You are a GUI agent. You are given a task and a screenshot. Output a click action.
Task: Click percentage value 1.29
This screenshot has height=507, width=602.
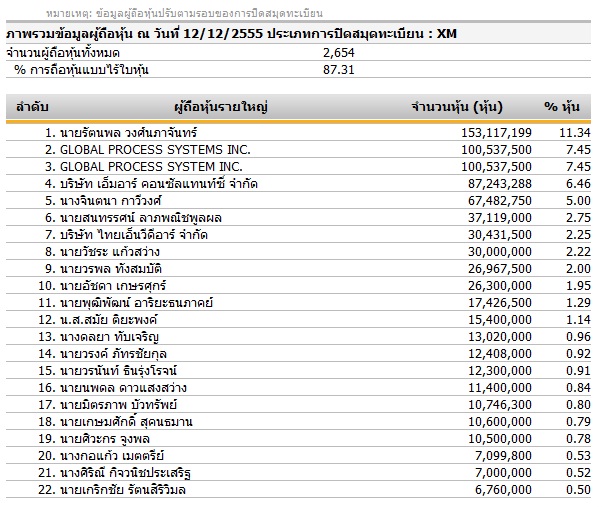578,303
